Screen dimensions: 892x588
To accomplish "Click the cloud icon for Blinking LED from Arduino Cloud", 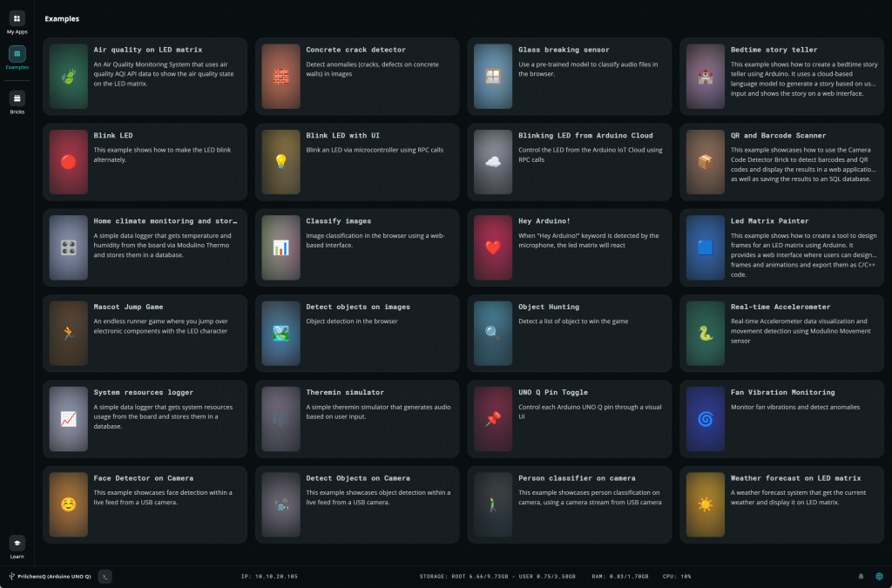I will pyautogui.click(x=493, y=161).
